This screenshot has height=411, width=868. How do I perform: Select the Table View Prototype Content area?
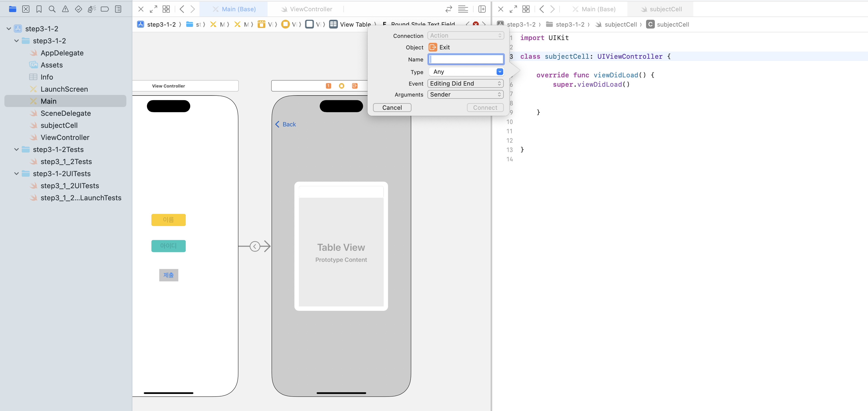click(x=341, y=252)
